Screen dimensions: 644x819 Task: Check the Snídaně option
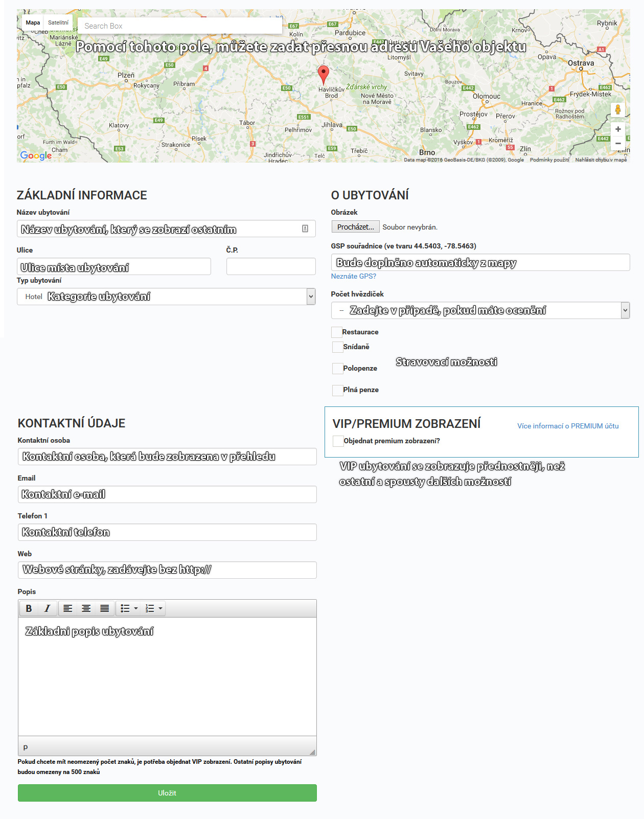click(338, 347)
